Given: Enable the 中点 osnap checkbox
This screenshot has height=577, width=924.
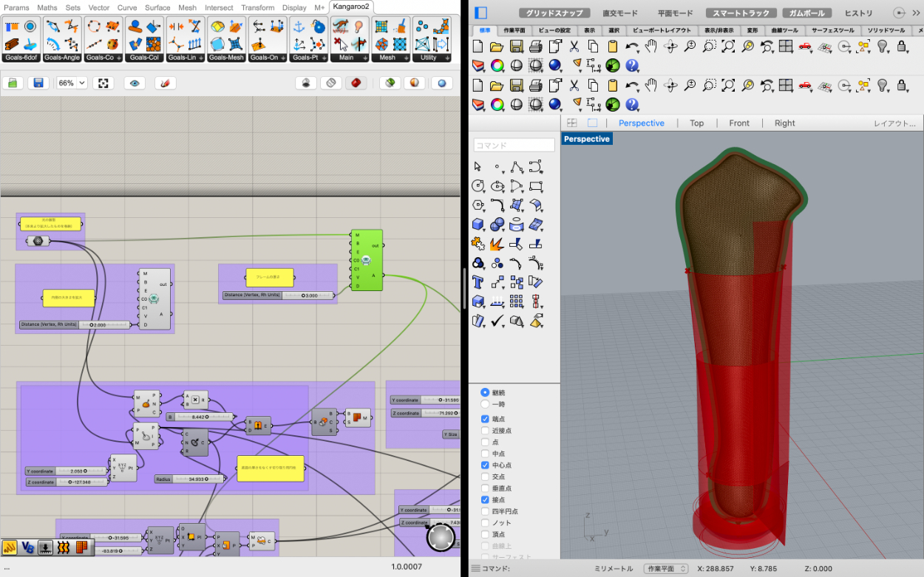Looking at the screenshot, I should (x=485, y=454).
